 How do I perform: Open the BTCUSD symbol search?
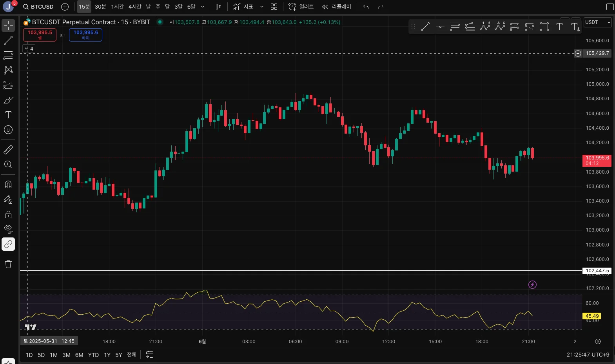pyautogui.click(x=38, y=7)
